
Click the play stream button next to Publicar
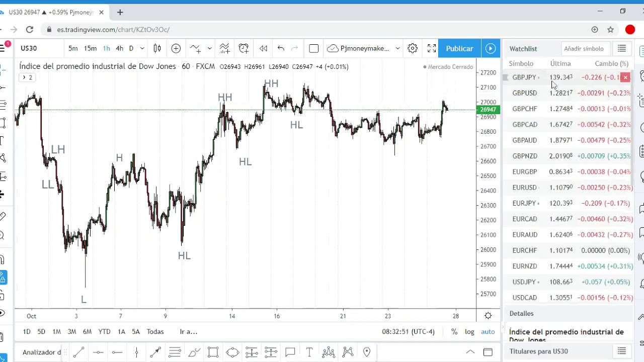[x=491, y=48]
